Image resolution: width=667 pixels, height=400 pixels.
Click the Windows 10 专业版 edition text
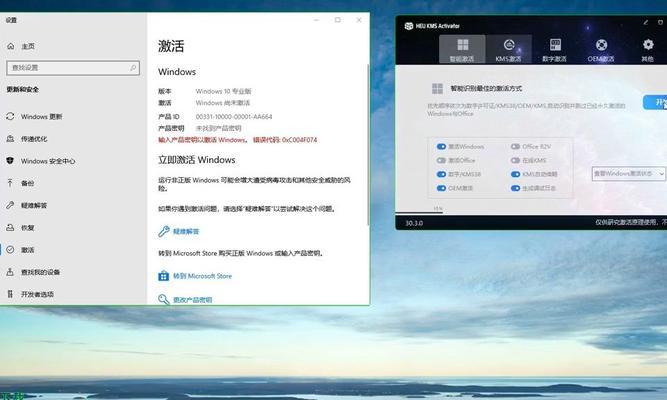tap(223, 91)
